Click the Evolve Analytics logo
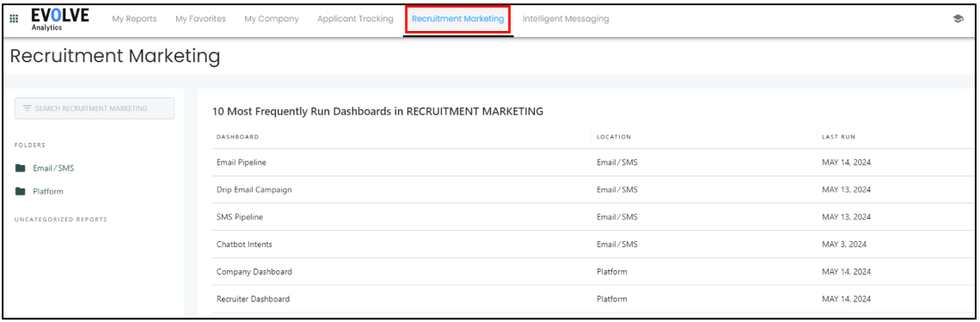Image resolution: width=980 pixels, height=322 pixels. 60,19
